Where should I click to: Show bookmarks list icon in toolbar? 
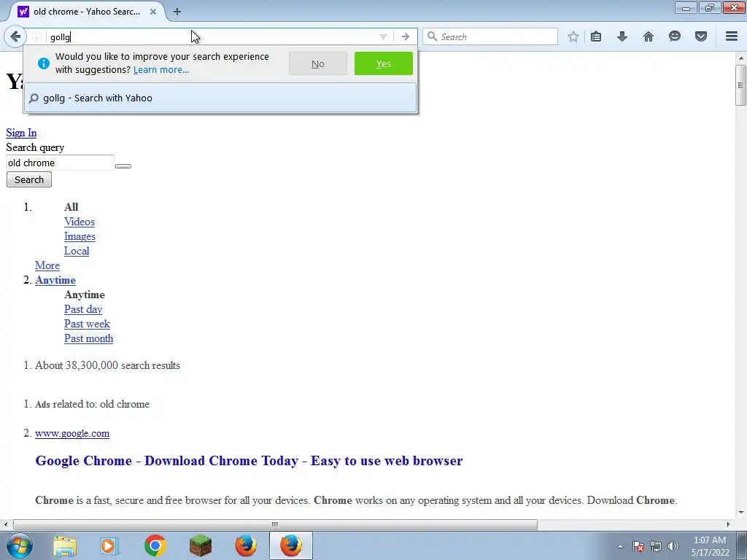pos(596,36)
